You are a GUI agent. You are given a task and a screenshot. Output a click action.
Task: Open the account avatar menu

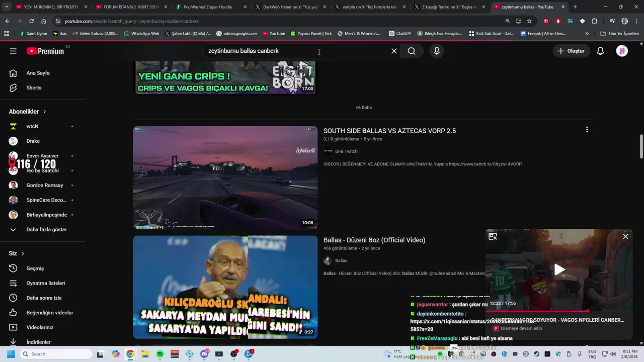coord(622,51)
